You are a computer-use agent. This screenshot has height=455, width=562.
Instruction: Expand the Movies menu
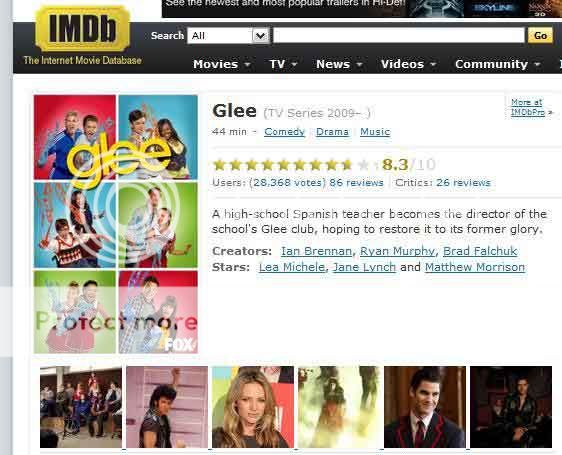click(222, 64)
